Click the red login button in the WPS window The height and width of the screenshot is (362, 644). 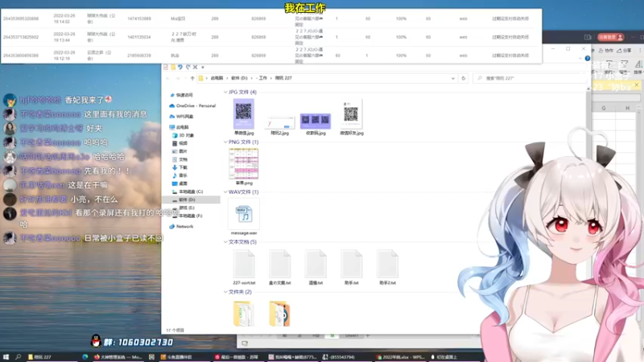(611, 37)
